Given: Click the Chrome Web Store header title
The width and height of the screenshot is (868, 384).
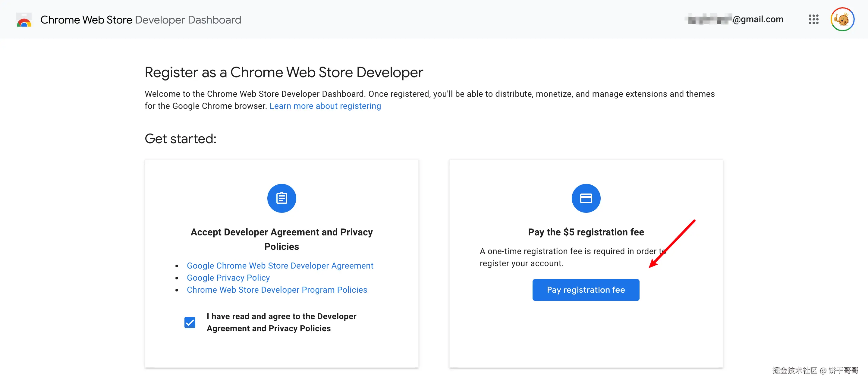Looking at the screenshot, I should (x=86, y=20).
